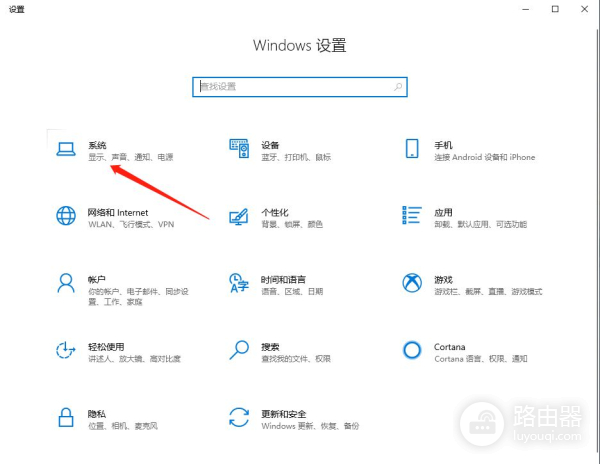Click the Cortana title text
600x464 pixels.
coord(450,347)
